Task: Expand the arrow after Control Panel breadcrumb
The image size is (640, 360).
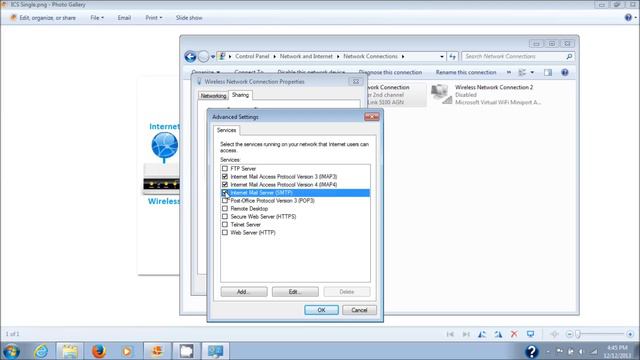Action: click(274, 56)
